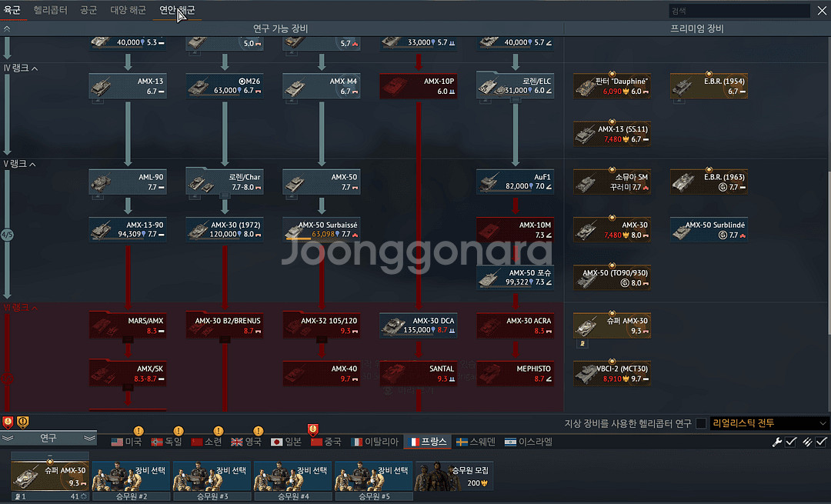
Task: Select the 스웨덴 nation tab
Action: pyautogui.click(x=476, y=442)
